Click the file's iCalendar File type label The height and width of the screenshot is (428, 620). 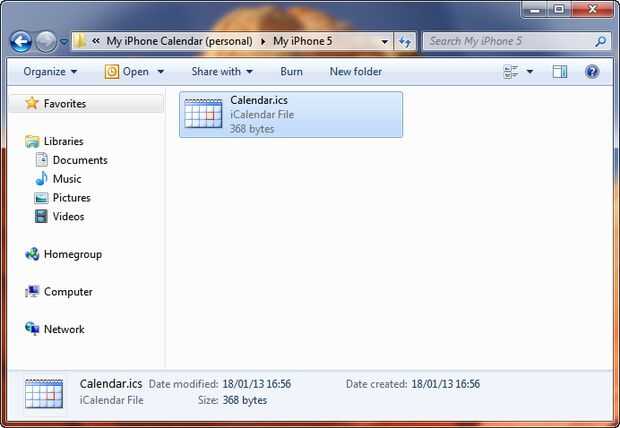[262, 115]
